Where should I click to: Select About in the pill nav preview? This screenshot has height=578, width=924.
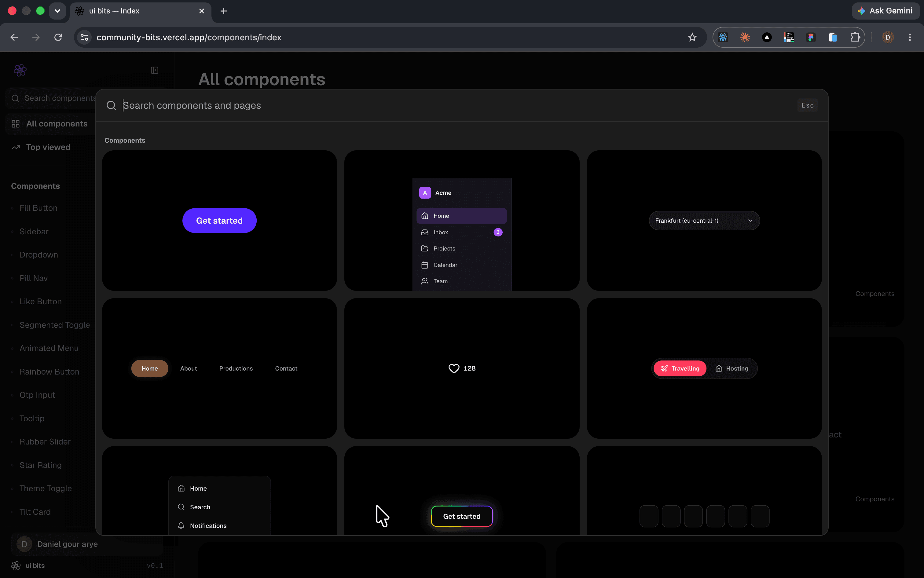point(189,368)
